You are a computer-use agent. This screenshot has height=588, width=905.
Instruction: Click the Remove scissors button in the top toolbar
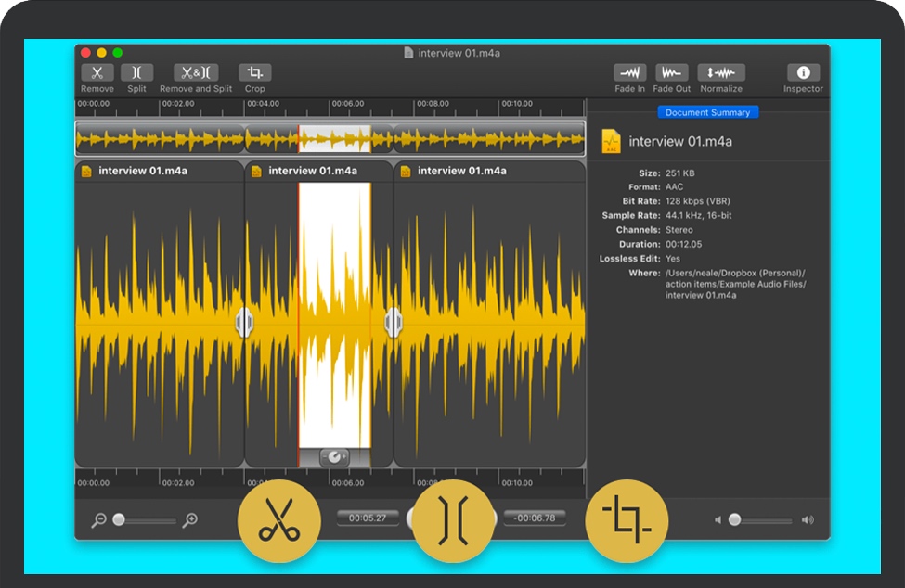click(97, 73)
